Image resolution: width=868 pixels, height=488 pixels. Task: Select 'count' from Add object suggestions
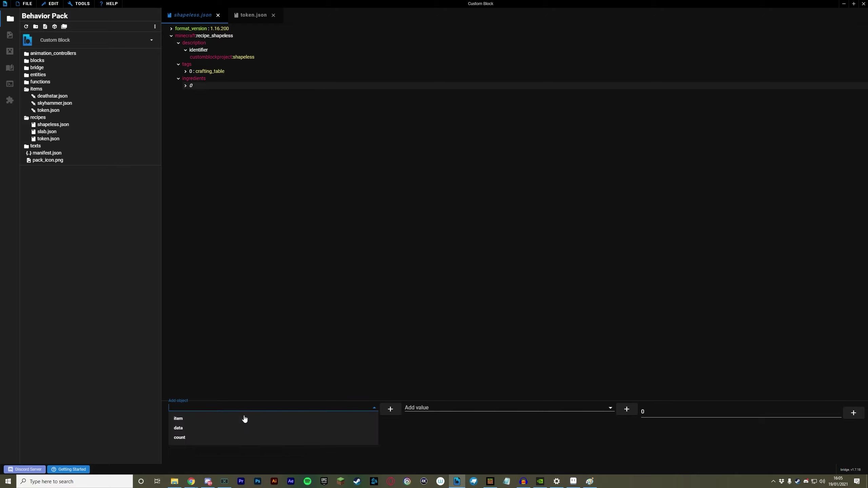[x=273, y=437]
